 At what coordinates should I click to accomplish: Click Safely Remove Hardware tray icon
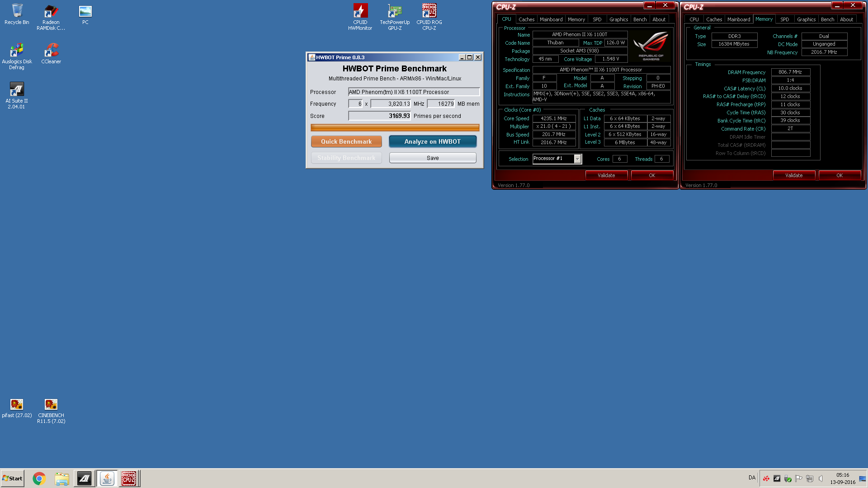(788, 479)
